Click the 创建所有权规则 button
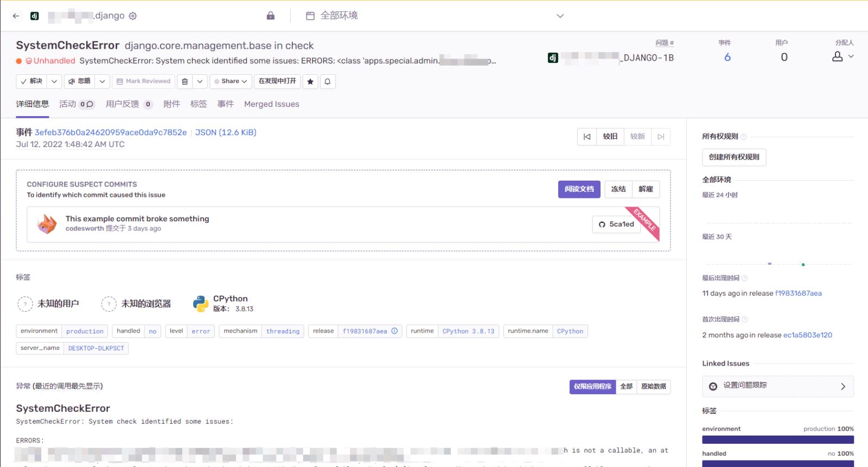This screenshot has height=467, width=868. click(733, 157)
